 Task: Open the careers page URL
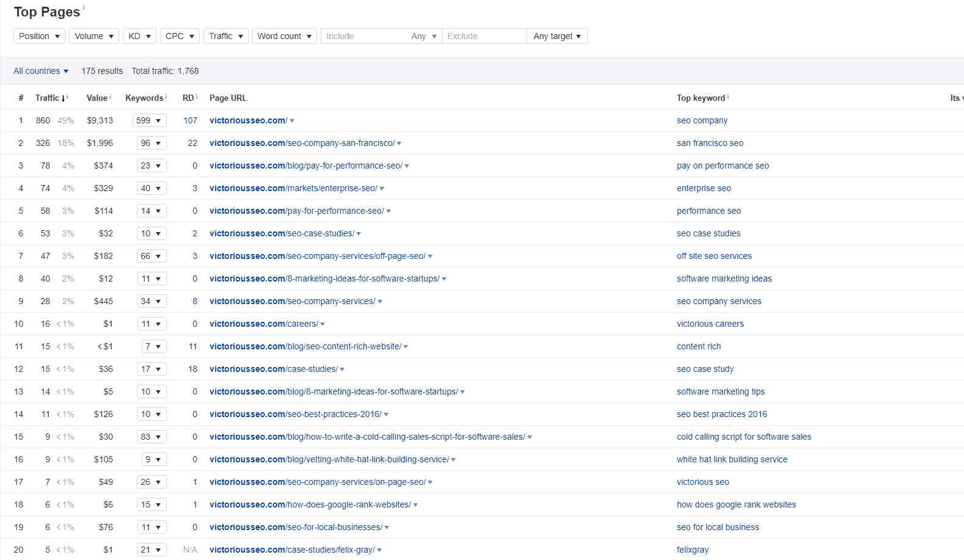click(x=264, y=324)
